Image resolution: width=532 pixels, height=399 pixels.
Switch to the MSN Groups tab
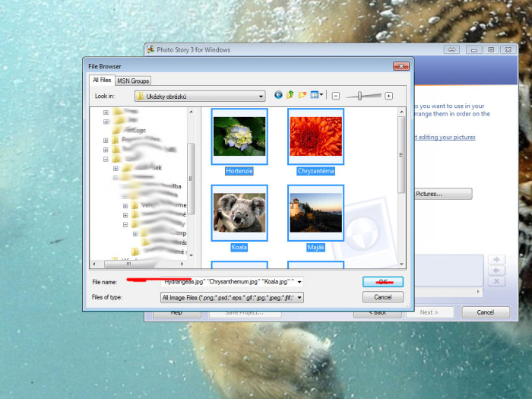[133, 81]
